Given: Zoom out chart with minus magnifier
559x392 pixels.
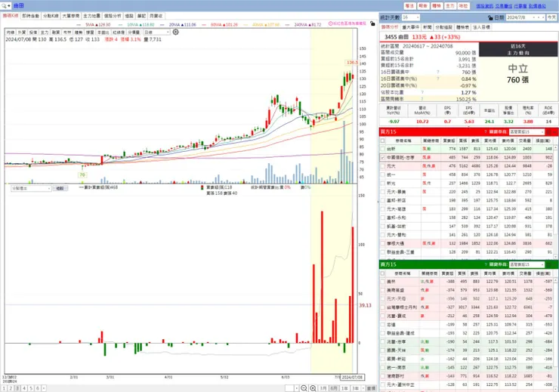Looking at the screenshot, I should [304, 388].
